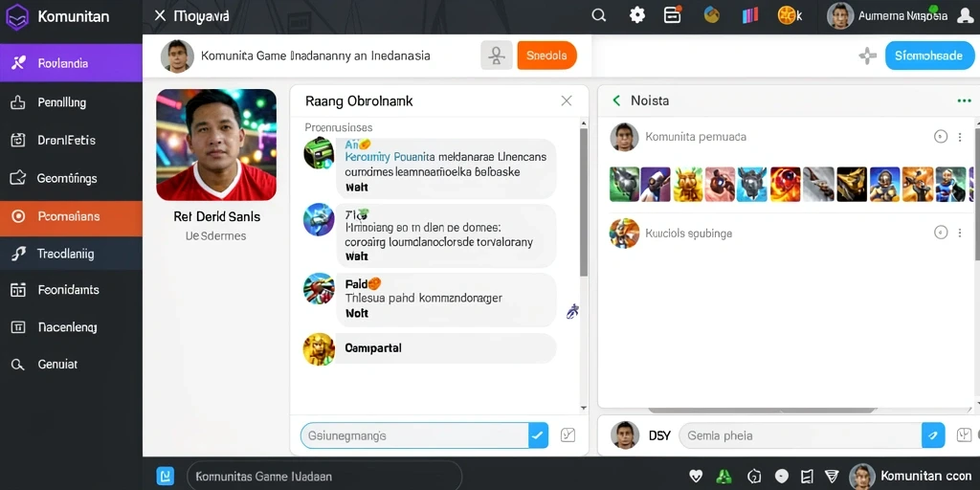Click the blue Sfomohsade button
Image resolution: width=980 pixels, height=490 pixels.
930,56
